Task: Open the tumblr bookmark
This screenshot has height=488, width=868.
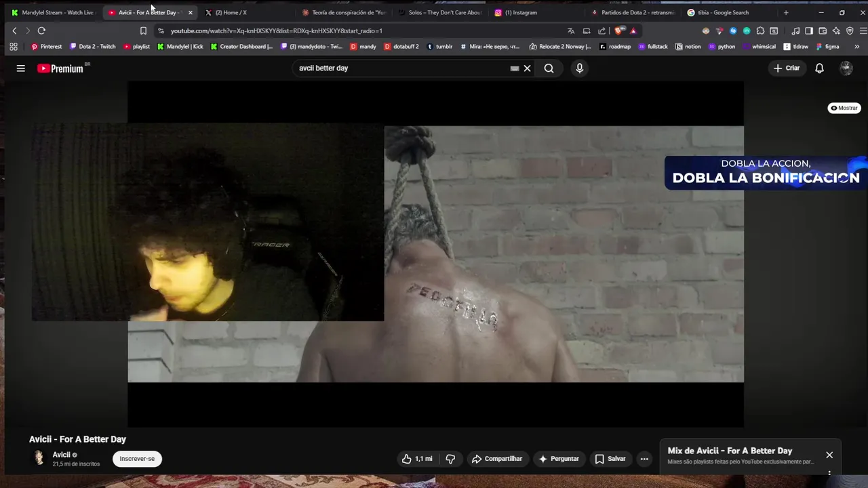Action: (x=439, y=47)
